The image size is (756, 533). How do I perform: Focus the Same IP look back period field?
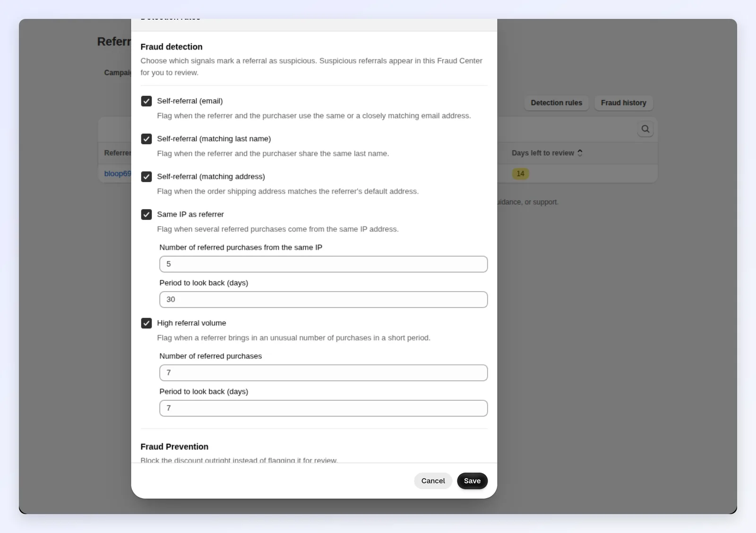coord(324,300)
